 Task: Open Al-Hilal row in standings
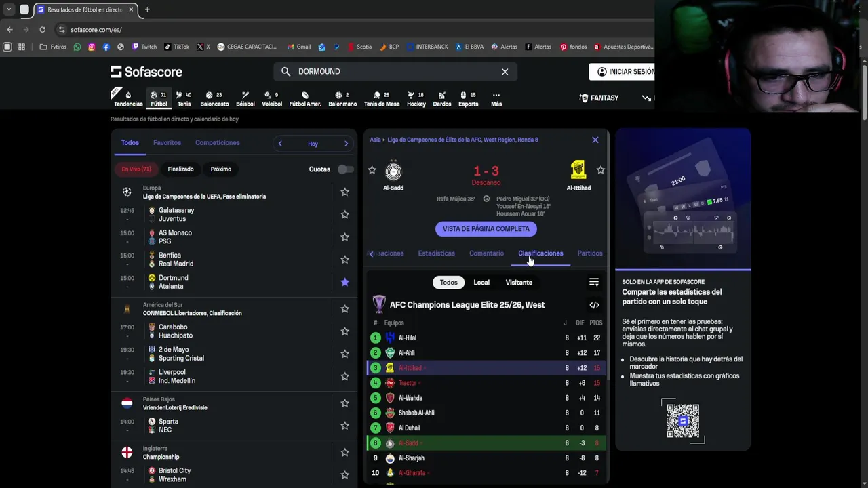tap(487, 338)
